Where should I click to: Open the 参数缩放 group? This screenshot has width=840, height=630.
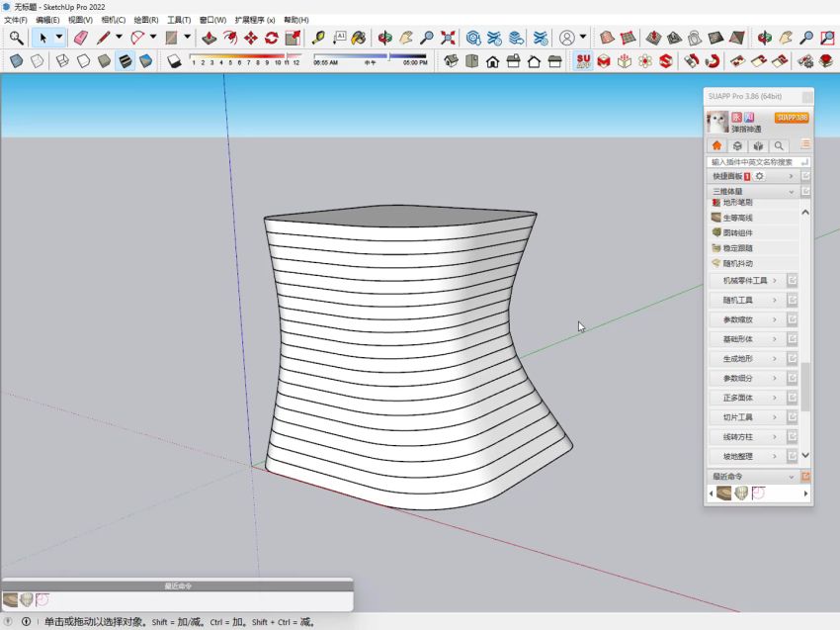click(x=749, y=319)
